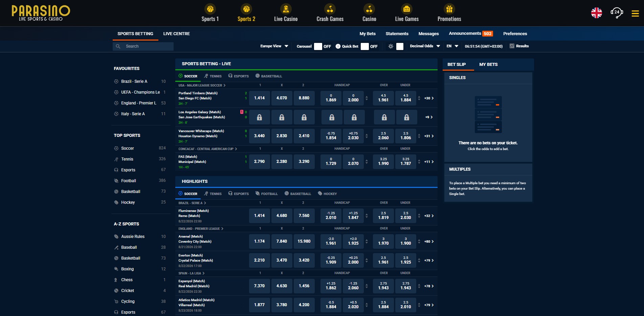Click the Parasino logo

coord(41,13)
